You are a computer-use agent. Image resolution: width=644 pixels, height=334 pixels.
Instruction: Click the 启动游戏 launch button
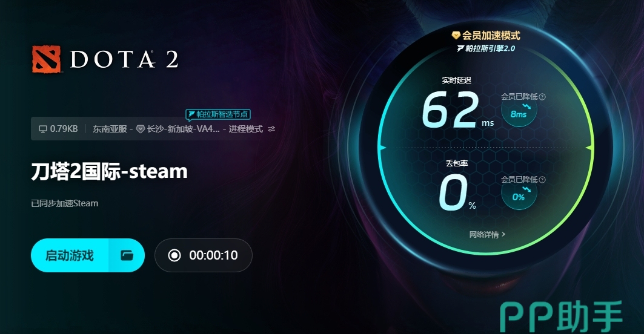pos(70,255)
